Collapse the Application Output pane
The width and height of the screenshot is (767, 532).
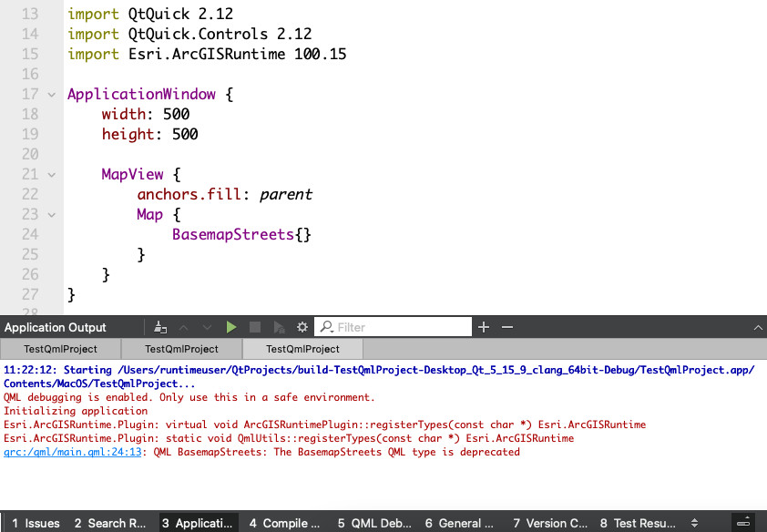point(757,326)
